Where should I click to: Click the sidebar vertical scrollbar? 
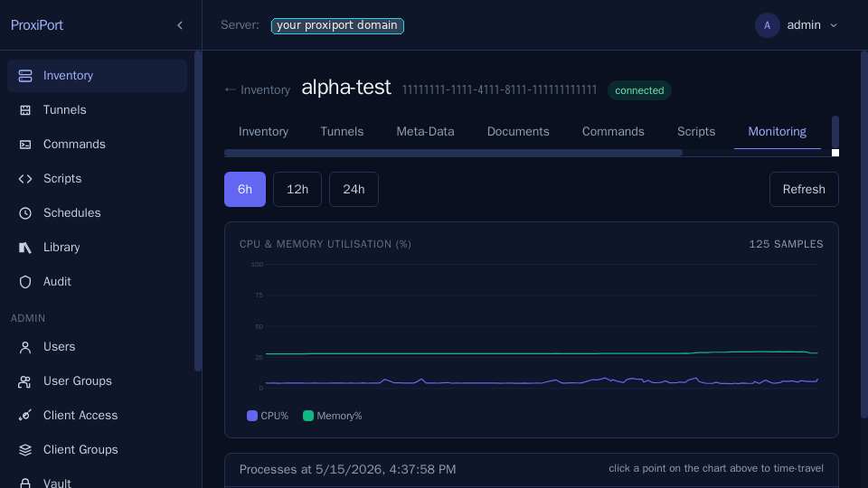198,211
